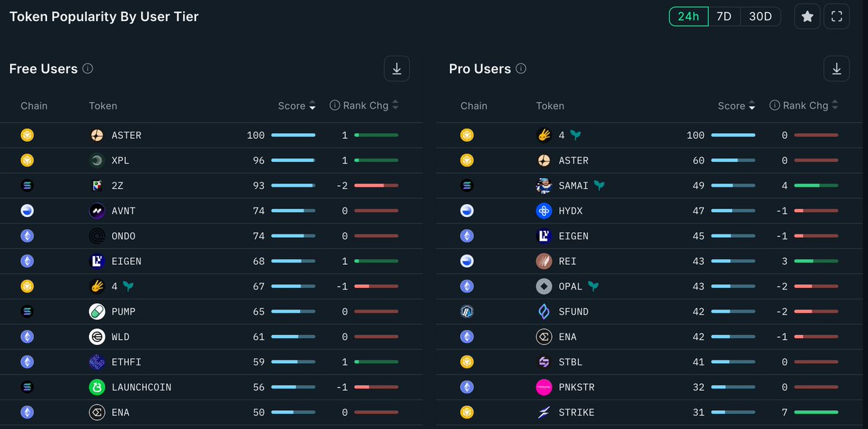The image size is (868, 429).
Task: Click the HYDX token icon
Action: pos(545,211)
